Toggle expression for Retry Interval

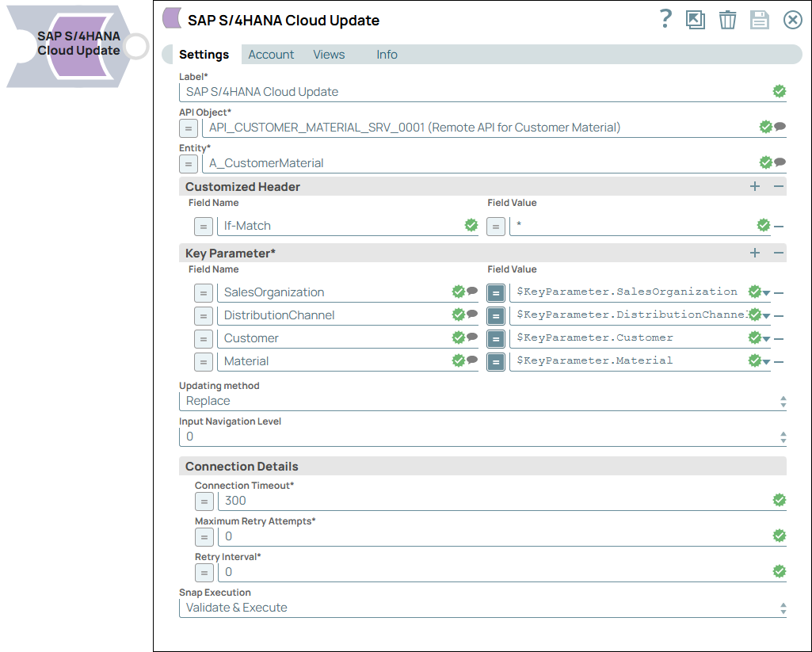[204, 573]
